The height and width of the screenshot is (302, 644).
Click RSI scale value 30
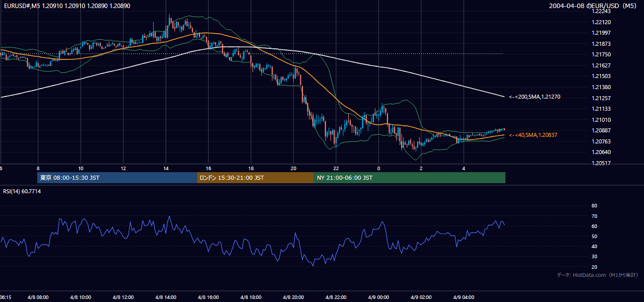pos(594,257)
